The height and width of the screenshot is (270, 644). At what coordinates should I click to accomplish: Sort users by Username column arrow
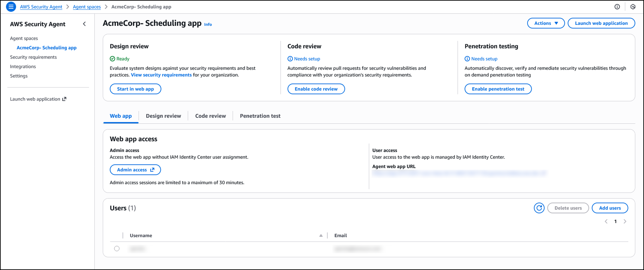coord(321,235)
